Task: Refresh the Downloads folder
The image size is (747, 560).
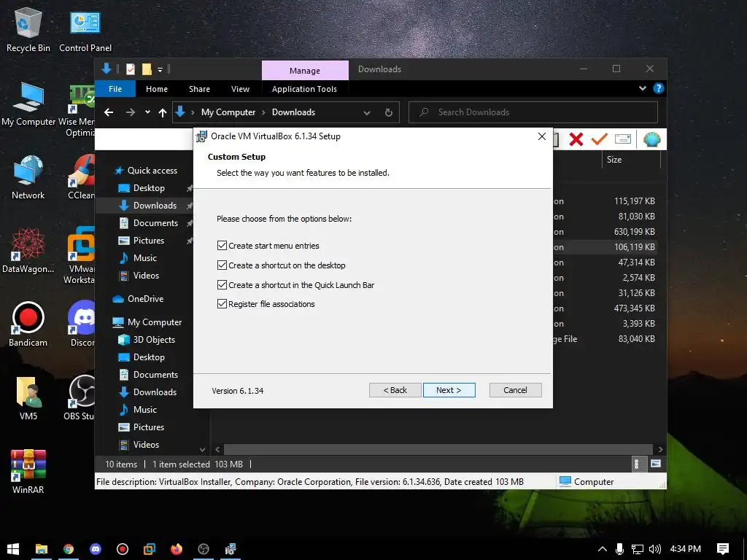Action: point(389,112)
